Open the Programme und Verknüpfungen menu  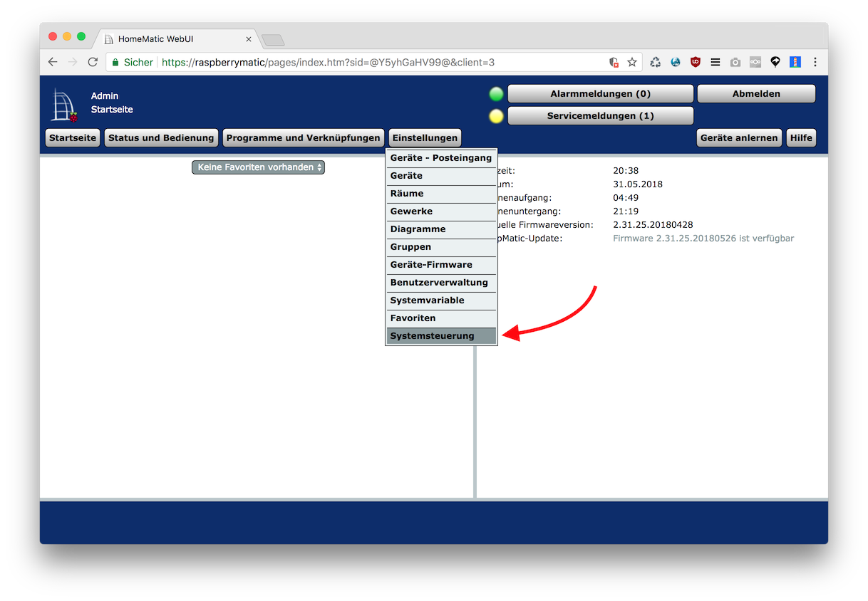point(303,138)
